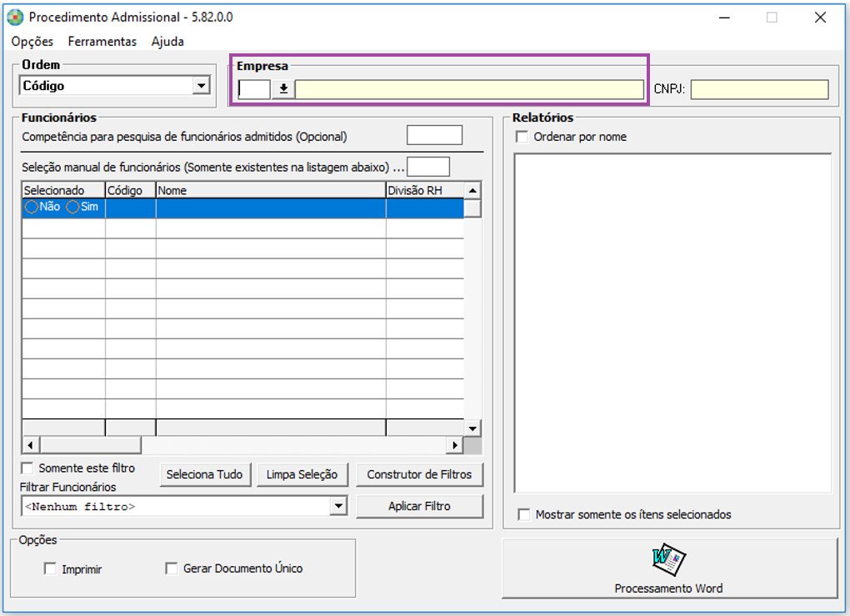Click the horizontal scrollbar thumb of table

[90, 445]
